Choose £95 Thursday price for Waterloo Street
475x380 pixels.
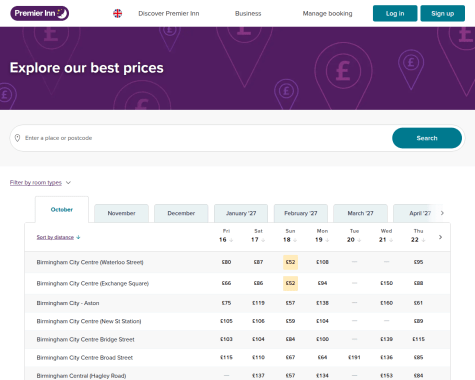[418, 262]
